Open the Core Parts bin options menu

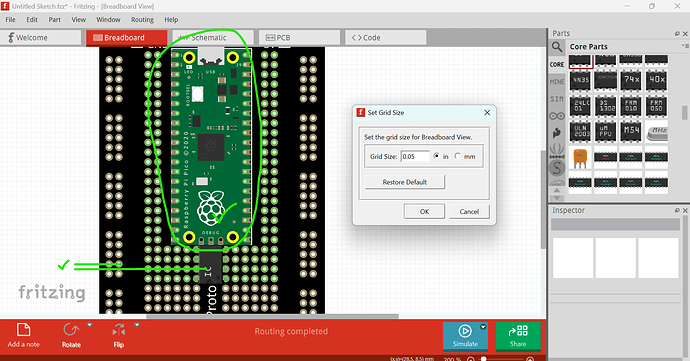pyautogui.click(x=685, y=46)
